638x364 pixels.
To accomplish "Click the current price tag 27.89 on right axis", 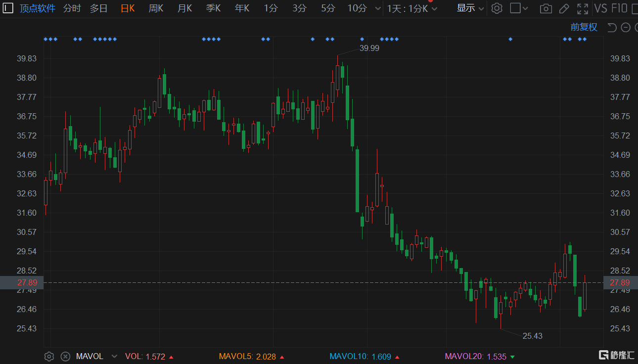I will coord(620,282).
